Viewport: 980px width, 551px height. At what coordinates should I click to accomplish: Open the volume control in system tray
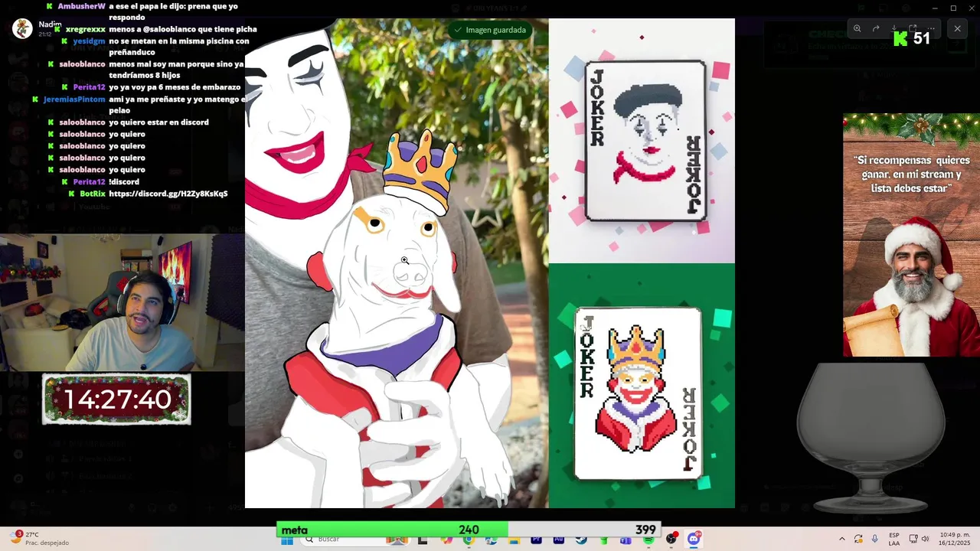pyautogui.click(x=925, y=540)
